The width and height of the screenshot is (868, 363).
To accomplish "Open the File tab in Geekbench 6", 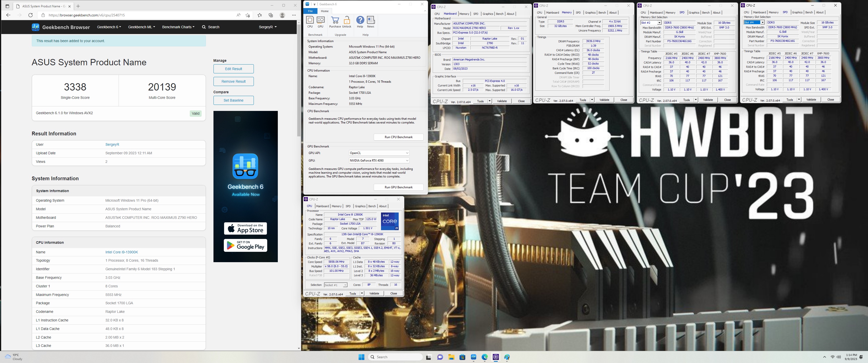I will pyautogui.click(x=310, y=11).
